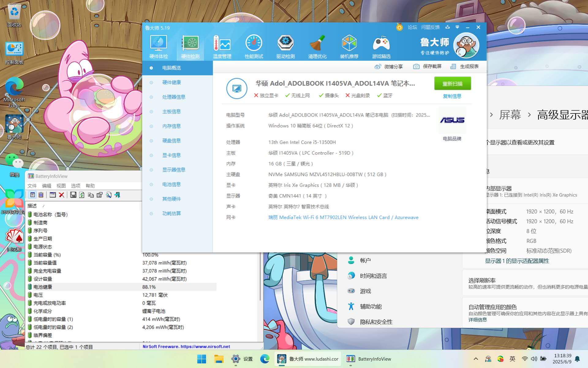Open the 编辑 menu in BatteryInfoView
Viewport: 588px width, 368px height.
click(47, 186)
